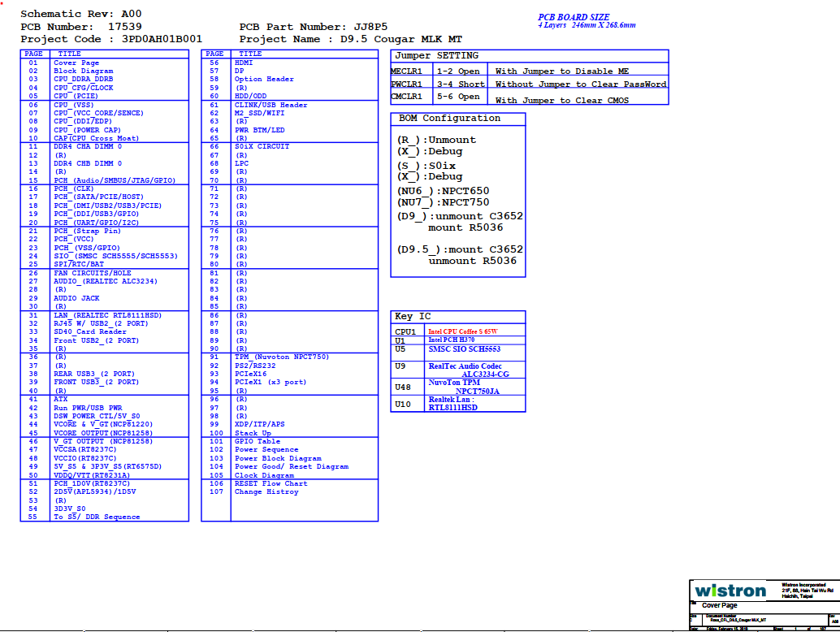Select the TPM (Nuvoton NPCT750) entry
Viewport: 840px width, 632px height.
point(281,357)
